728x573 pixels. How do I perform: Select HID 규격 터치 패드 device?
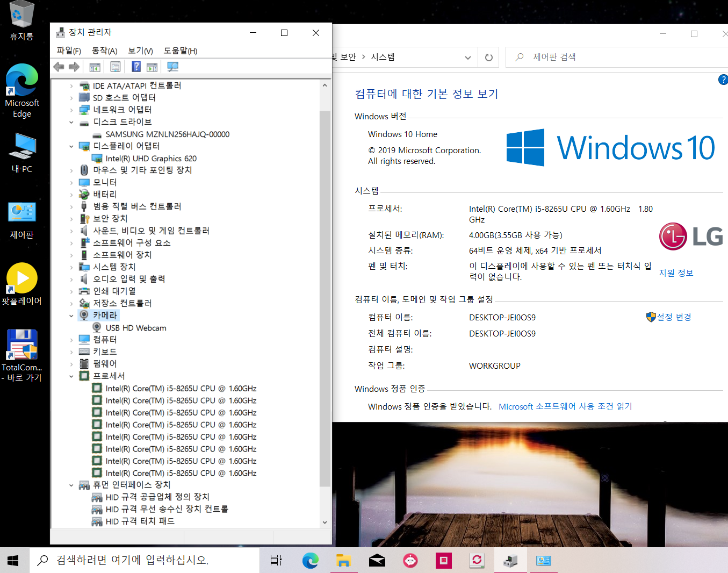140,521
